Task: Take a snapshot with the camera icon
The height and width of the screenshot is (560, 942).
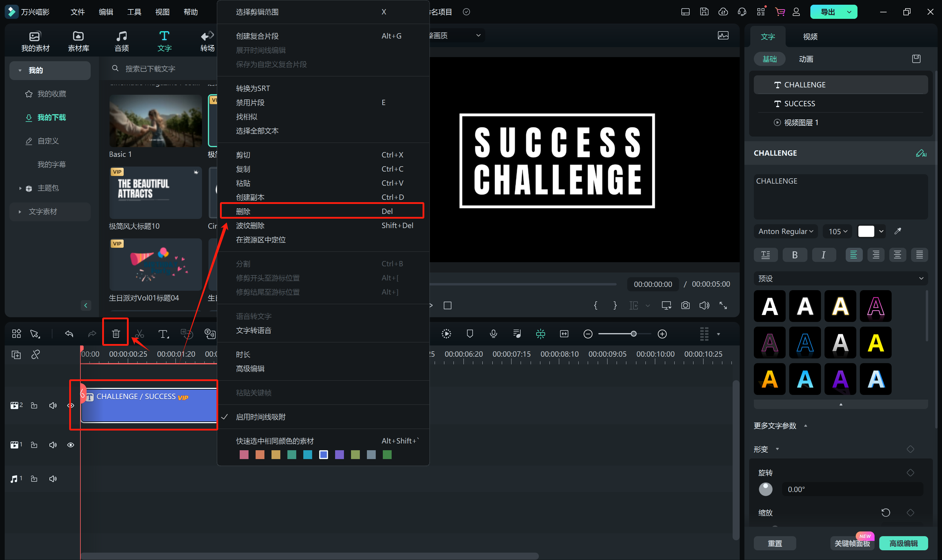Action: 685,305
